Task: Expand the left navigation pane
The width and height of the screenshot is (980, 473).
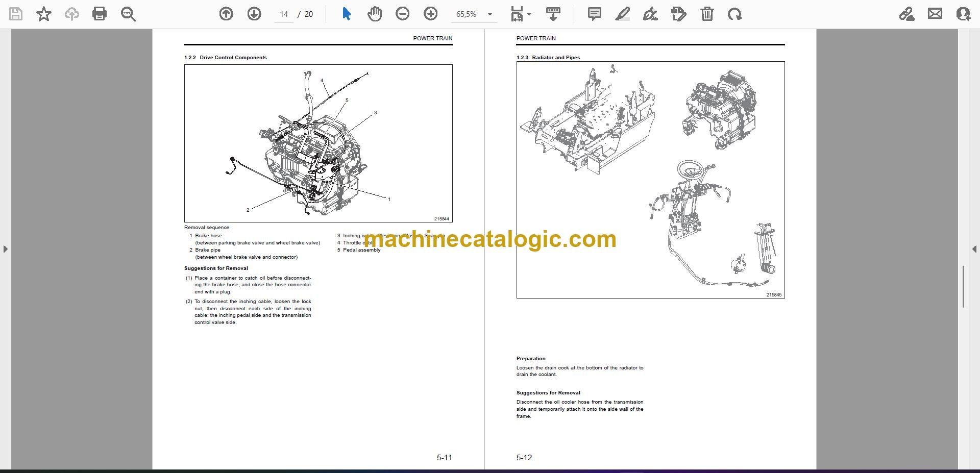Action: pyautogui.click(x=5, y=249)
